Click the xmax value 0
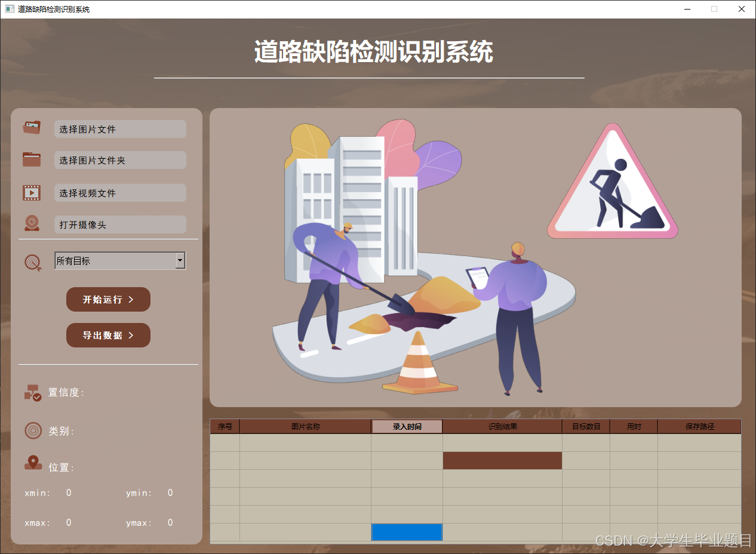This screenshot has width=756, height=554. click(x=69, y=522)
